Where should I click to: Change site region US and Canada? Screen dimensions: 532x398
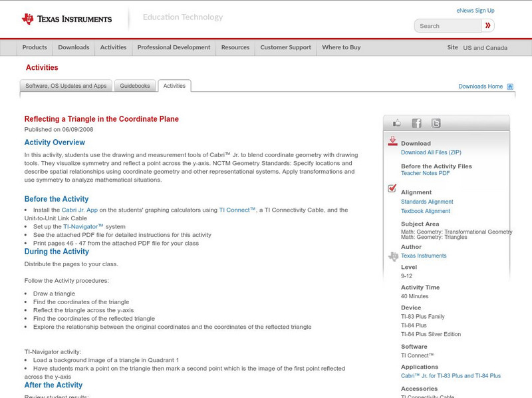click(485, 48)
